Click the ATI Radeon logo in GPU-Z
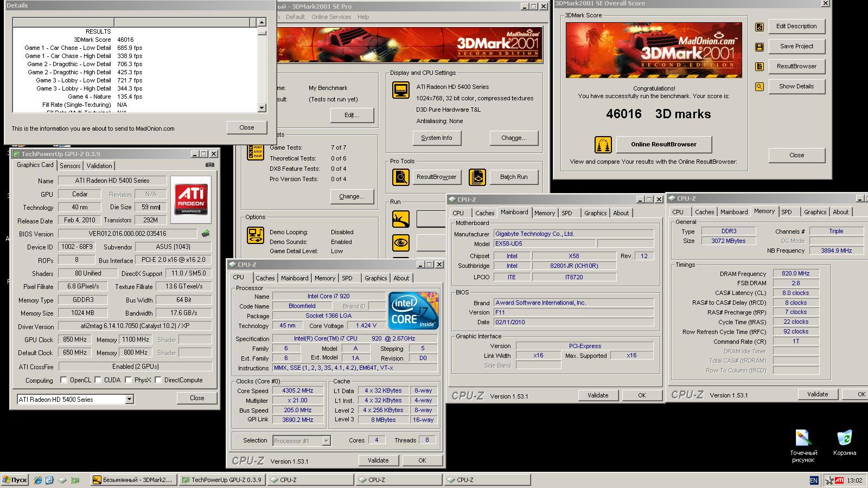This screenshot has width=868, height=488. click(191, 200)
